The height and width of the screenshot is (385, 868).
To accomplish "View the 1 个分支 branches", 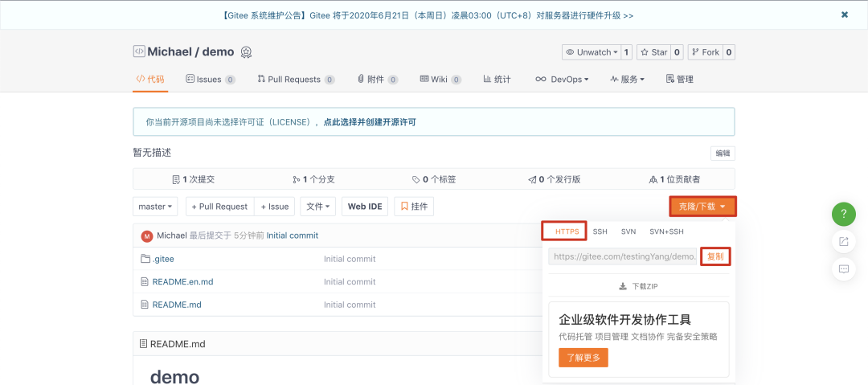I will pos(314,179).
